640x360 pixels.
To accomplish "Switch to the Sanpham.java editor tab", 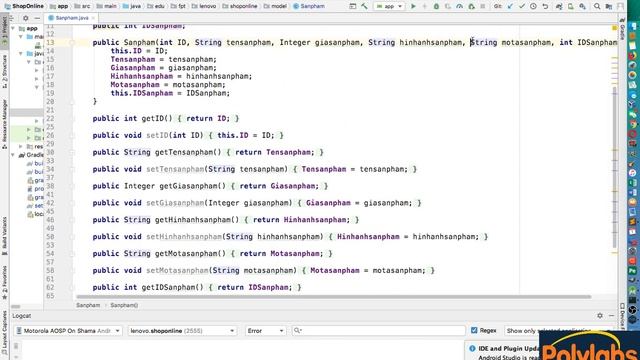I will click(72, 18).
